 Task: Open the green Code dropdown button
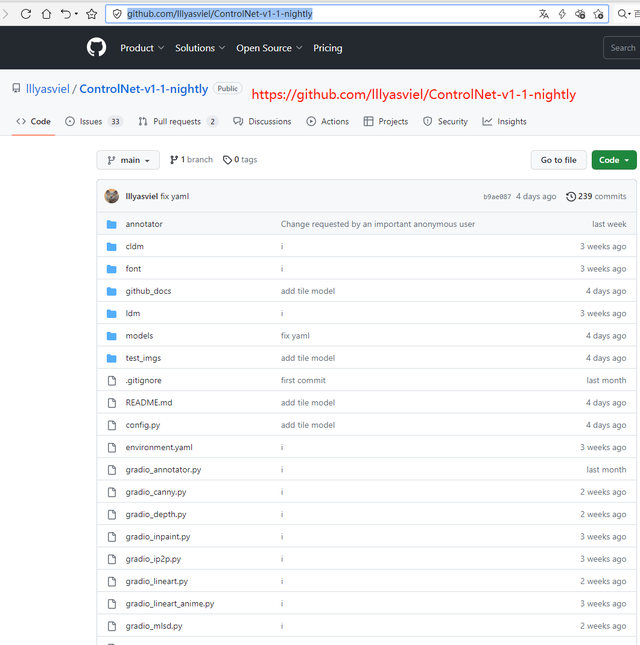[614, 160]
